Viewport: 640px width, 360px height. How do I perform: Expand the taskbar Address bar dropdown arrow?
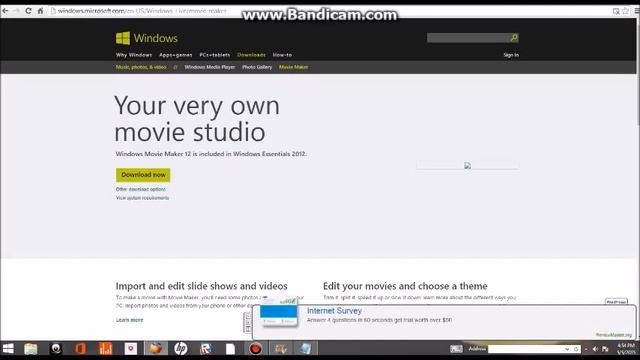(567, 349)
